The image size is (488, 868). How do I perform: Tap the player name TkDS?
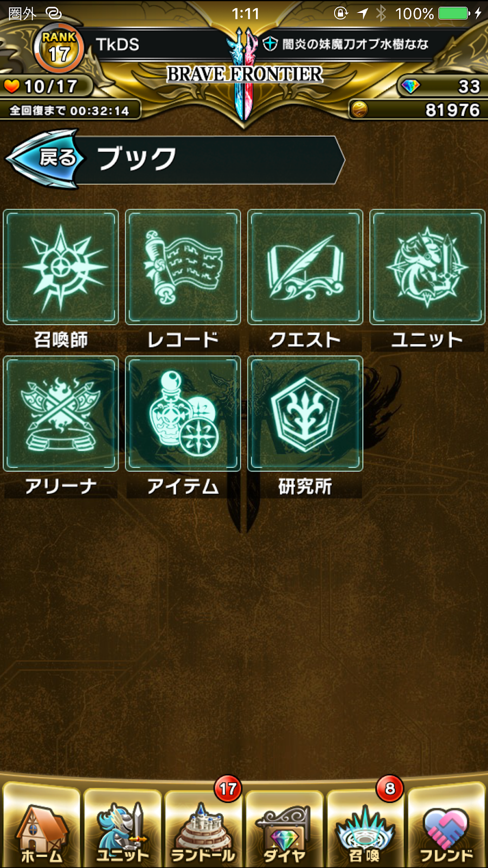[118, 44]
